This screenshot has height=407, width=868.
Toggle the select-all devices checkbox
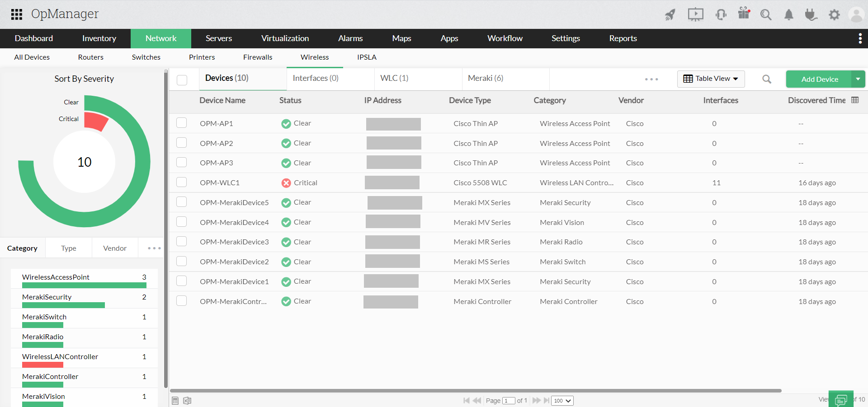point(182,80)
